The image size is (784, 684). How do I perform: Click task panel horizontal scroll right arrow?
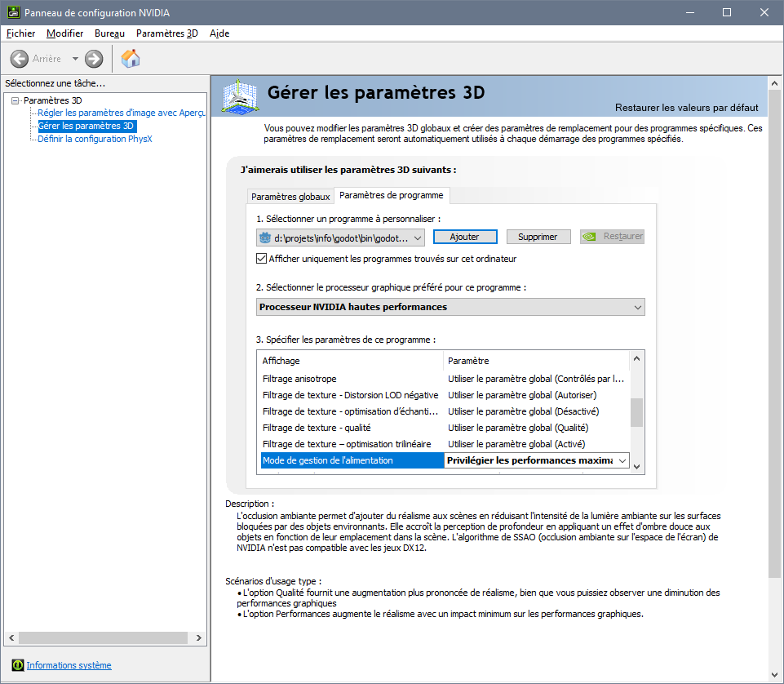pyautogui.click(x=199, y=638)
